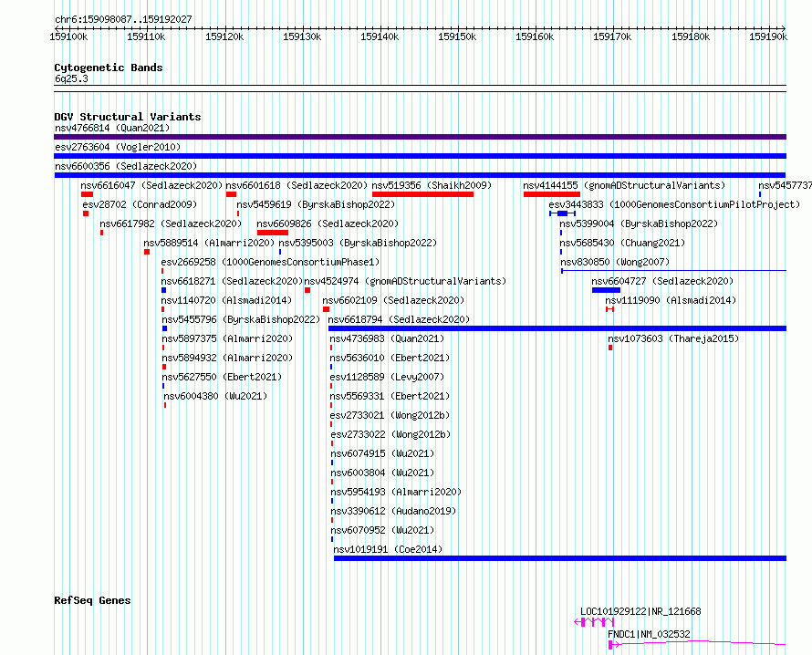
Task: Open the nsv1073603 (Thareja2015) label
Action: pos(673,338)
